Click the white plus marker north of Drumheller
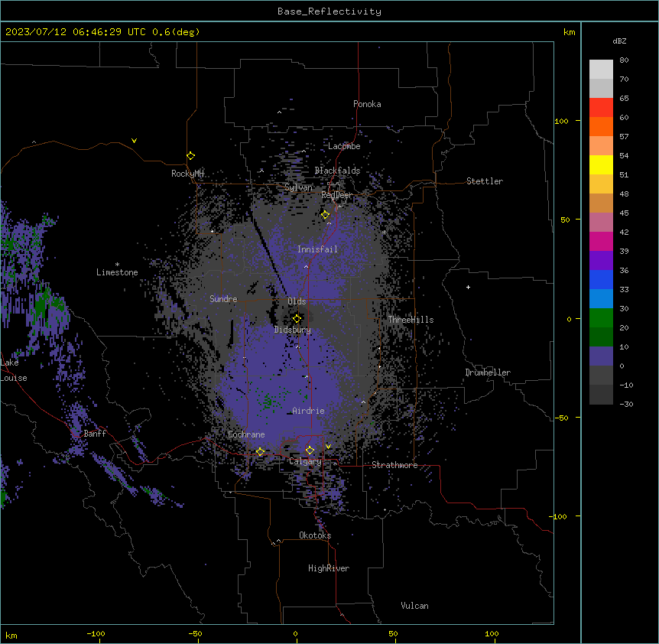This screenshot has height=644, width=659. pyautogui.click(x=468, y=287)
